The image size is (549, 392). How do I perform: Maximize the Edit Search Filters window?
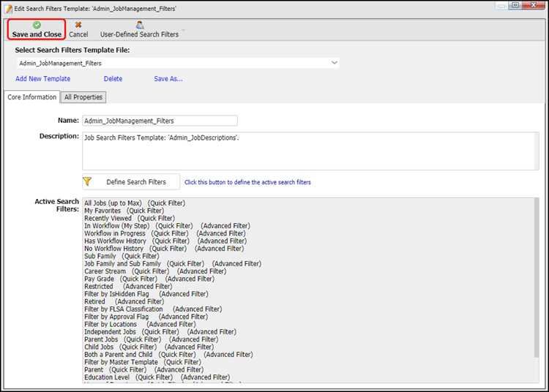(x=515, y=6)
